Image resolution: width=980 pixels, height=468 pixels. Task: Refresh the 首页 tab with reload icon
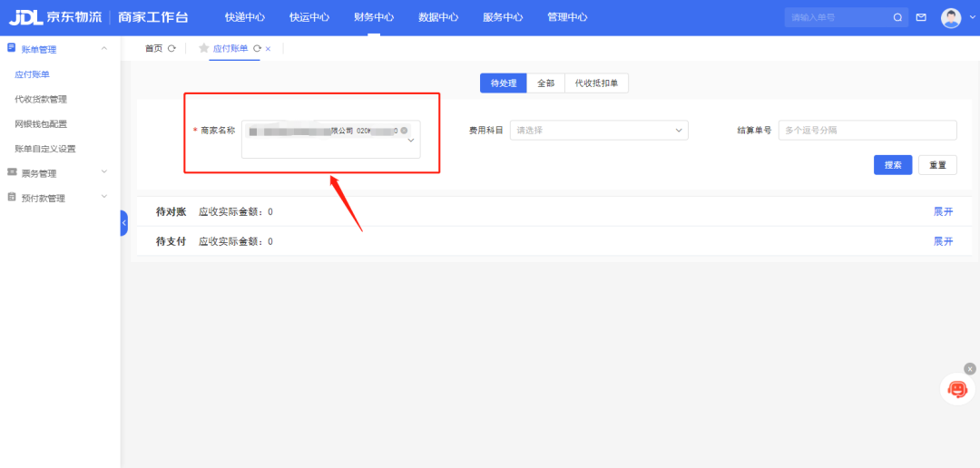coord(171,49)
